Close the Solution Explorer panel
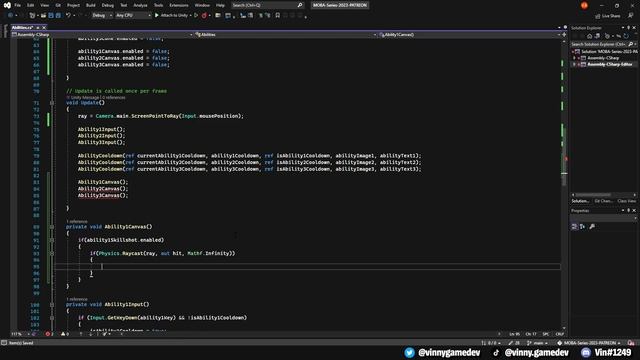 click(x=634, y=28)
